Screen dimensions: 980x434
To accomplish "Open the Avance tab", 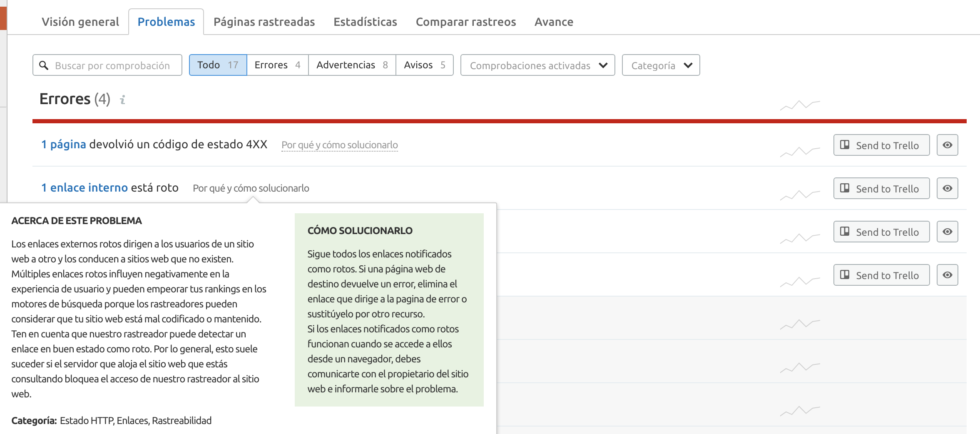I will point(554,22).
